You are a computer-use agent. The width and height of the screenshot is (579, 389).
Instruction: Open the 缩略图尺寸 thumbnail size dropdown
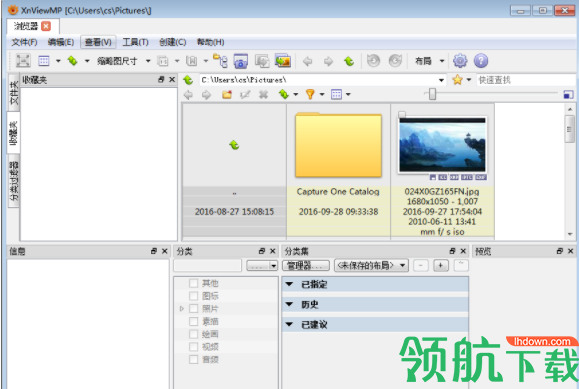pyautogui.click(x=148, y=61)
